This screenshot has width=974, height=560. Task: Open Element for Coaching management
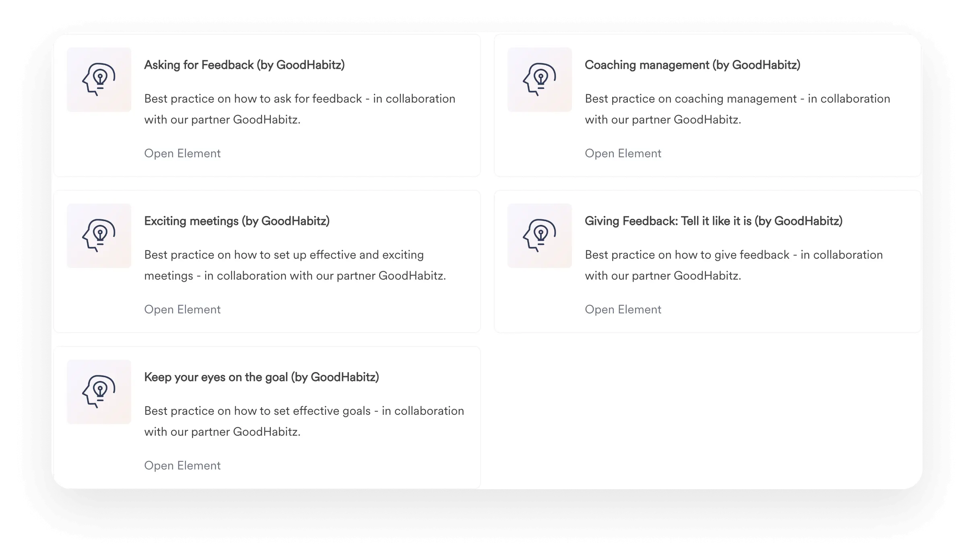[x=623, y=153]
